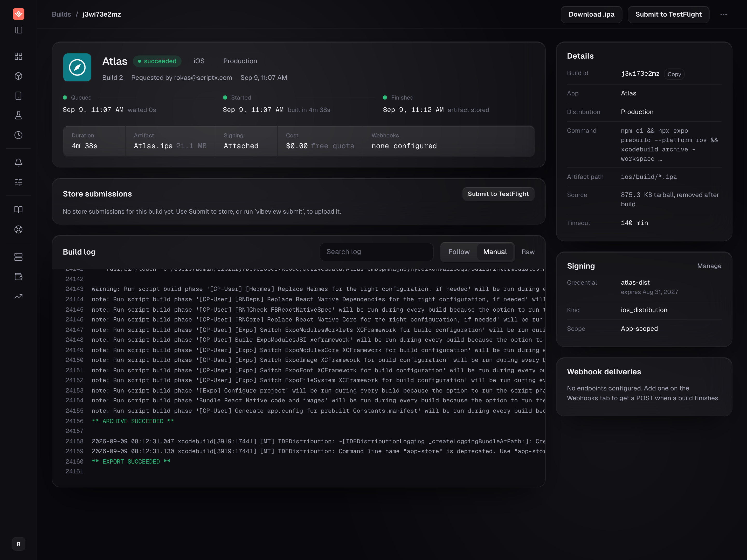The image size is (747, 560).
Task: Click the succeeded status badge
Action: pyautogui.click(x=157, y=61)
